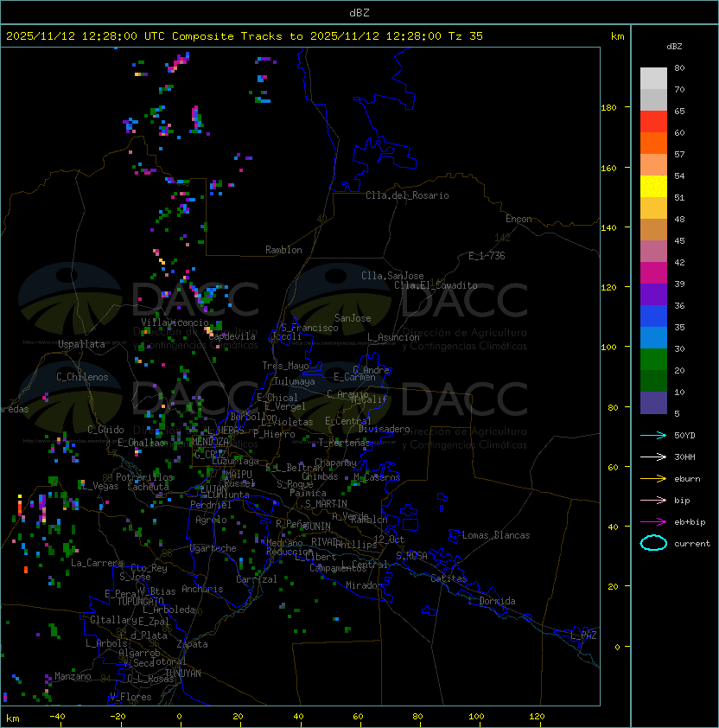This screenshot has width=719, height=728.
Task: Click the -40 km horizontal axis tick
Action: click(57, 717)
